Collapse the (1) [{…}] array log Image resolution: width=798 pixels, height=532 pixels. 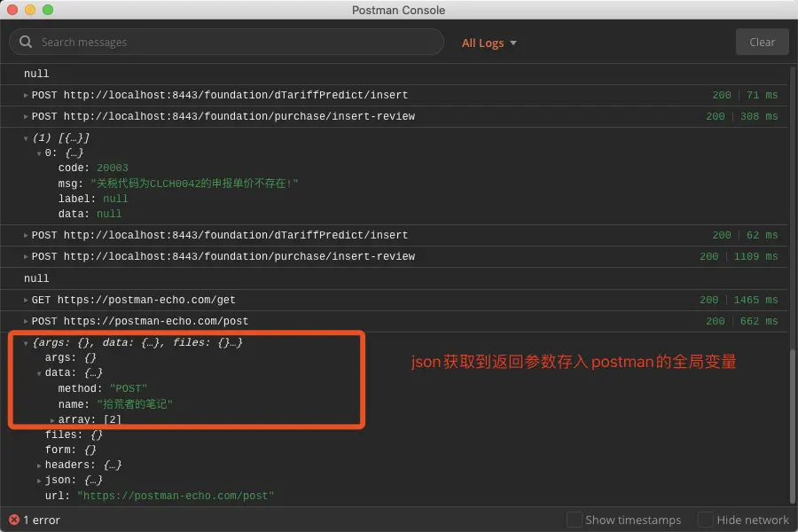(x=26, y=138)
